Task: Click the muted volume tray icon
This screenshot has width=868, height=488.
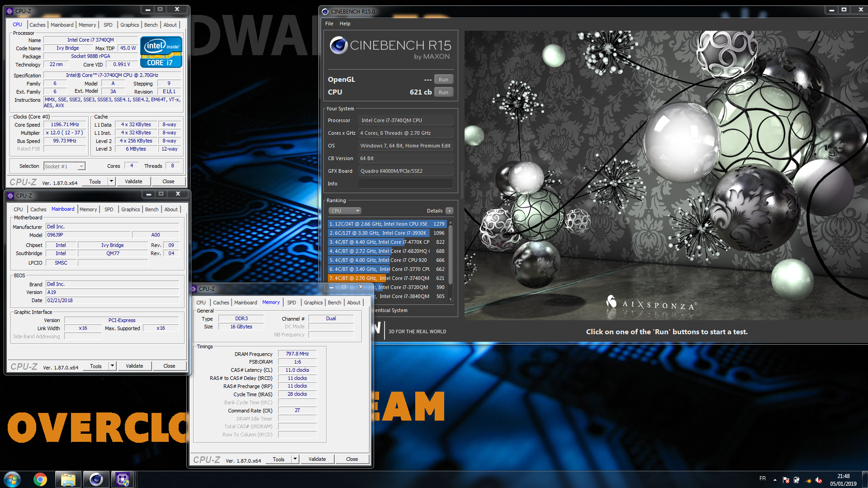Action: (819, 480)
